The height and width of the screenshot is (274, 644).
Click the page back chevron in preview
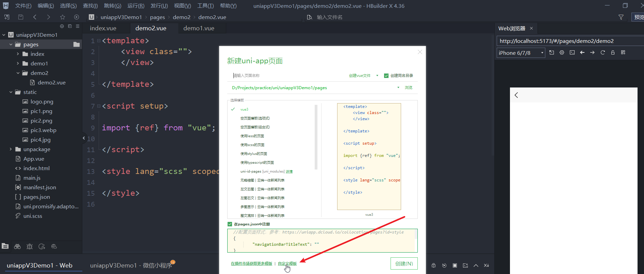(x=516, y=95)
